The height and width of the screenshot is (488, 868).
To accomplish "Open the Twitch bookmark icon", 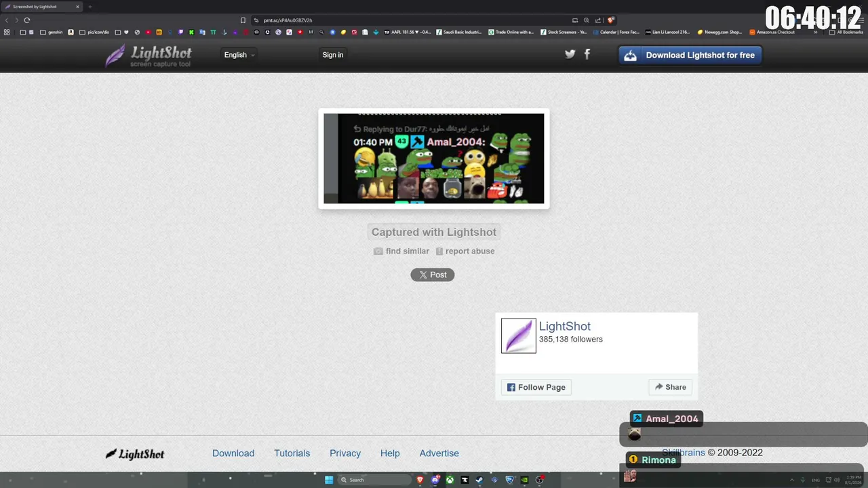I will pyautogui.click(x=180, y=32).
